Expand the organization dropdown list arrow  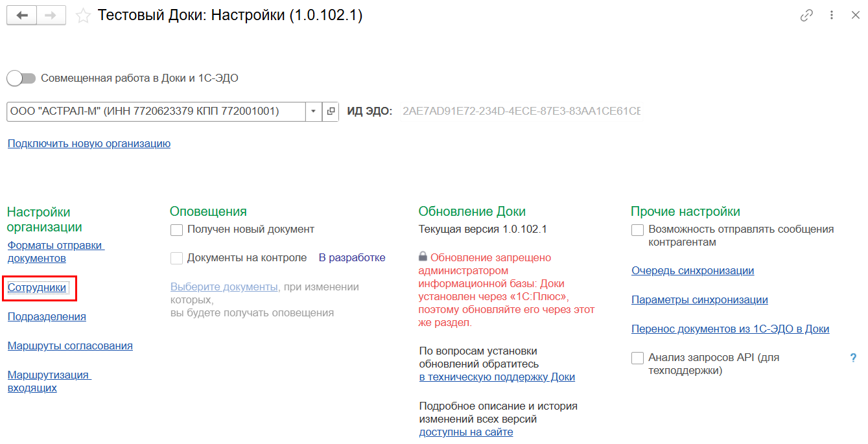pos(314,111)
